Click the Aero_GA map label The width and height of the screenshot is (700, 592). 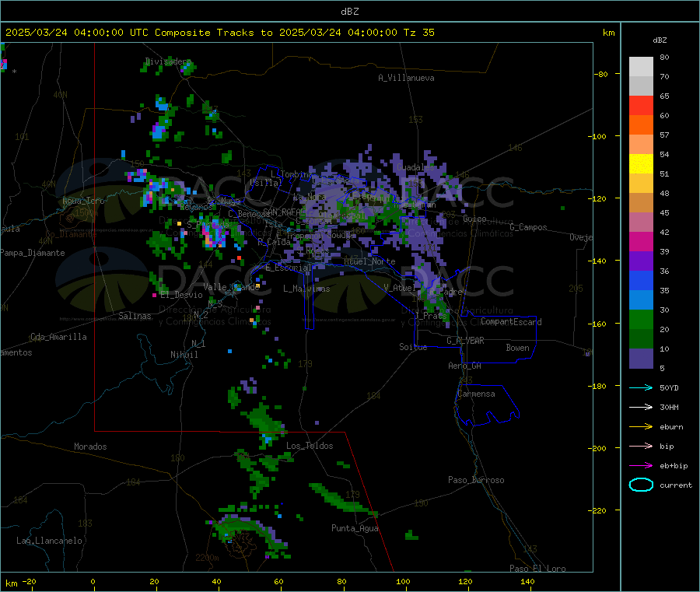click(465, 366)
